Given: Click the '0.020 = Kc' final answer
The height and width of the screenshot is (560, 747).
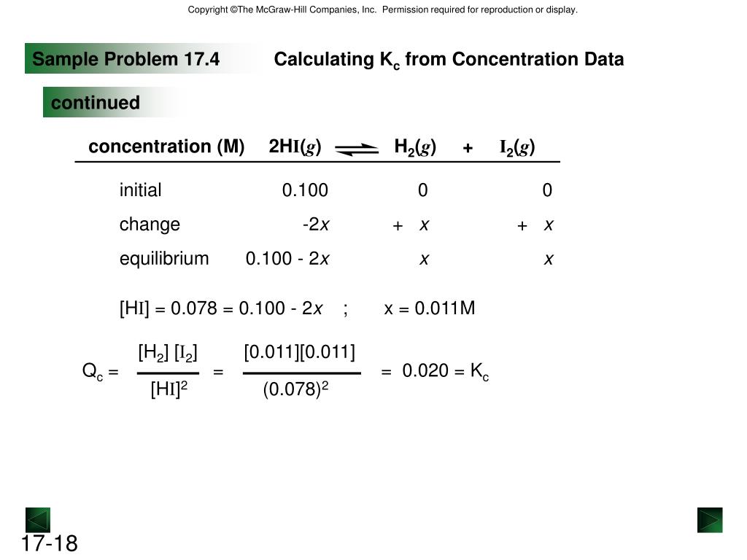Looking at the screenshot, I should click(446, 371).
